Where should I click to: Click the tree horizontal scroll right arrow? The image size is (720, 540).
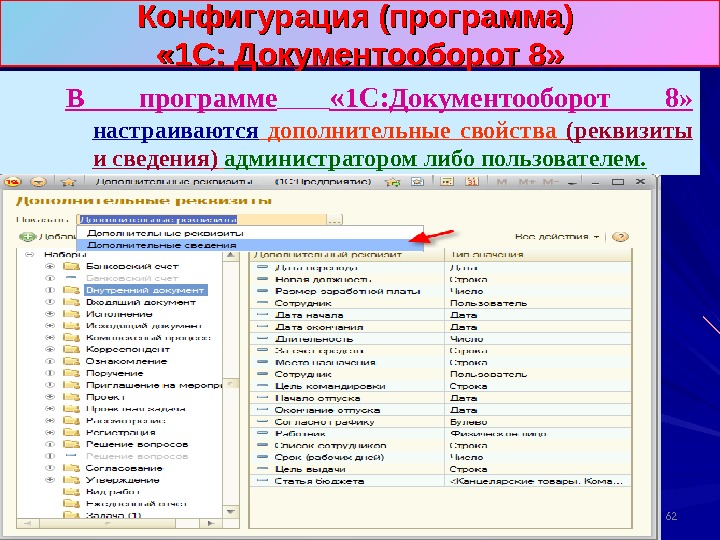coord(211,523)
